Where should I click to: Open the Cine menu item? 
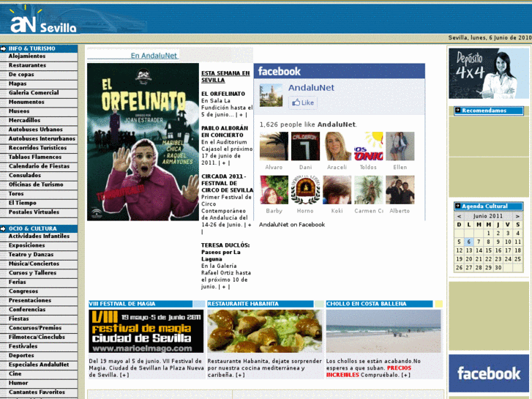click(x=15, y=373)
